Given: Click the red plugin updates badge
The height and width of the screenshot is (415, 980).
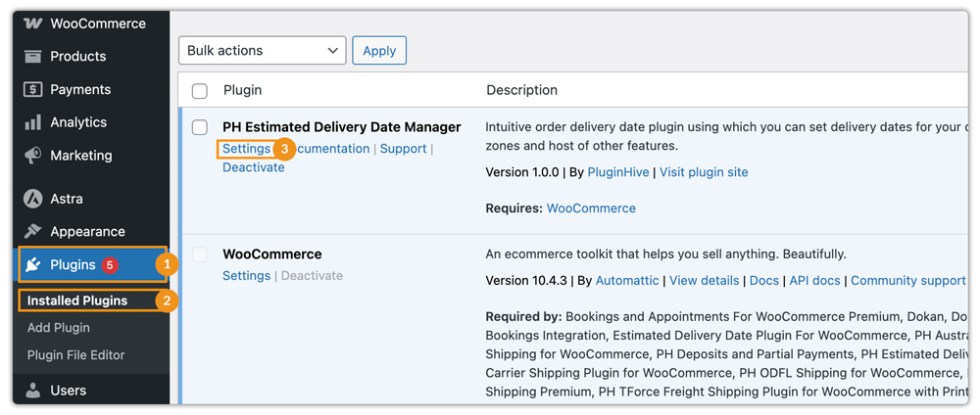Looking at the screenshot, I should [109, 265].
